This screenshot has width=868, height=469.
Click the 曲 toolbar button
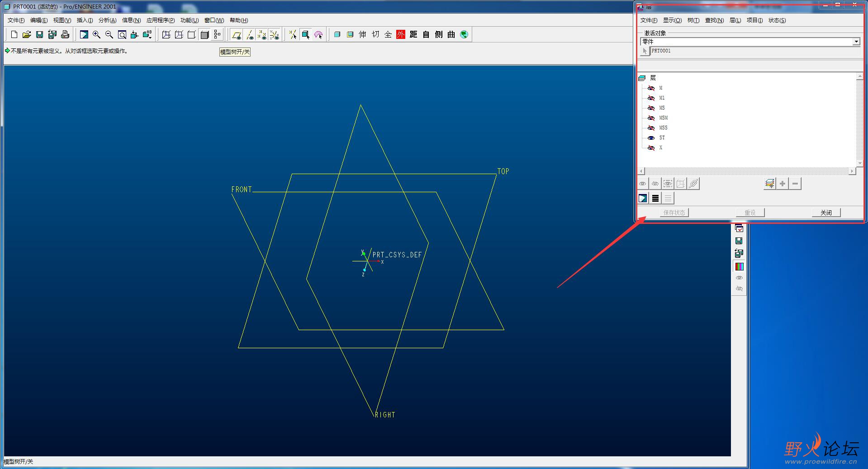click(451, 34)
